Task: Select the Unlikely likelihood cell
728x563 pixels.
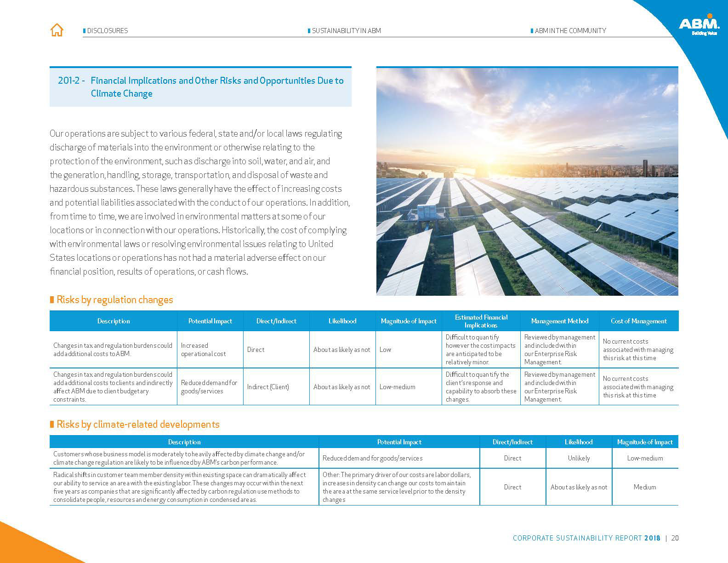Action: (x=579, y=458)
